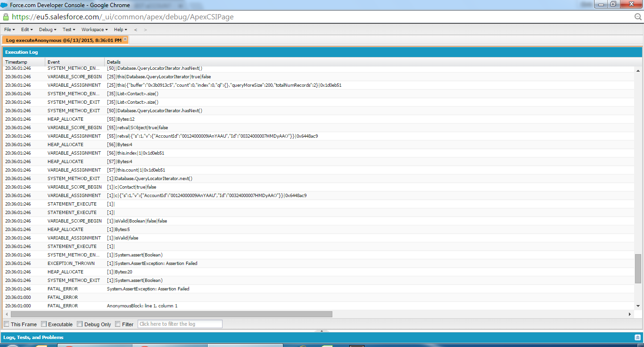
Task: Click '[1]|Database.QueryLocatorIterator.next()' detail
Action: click(149, 178)
